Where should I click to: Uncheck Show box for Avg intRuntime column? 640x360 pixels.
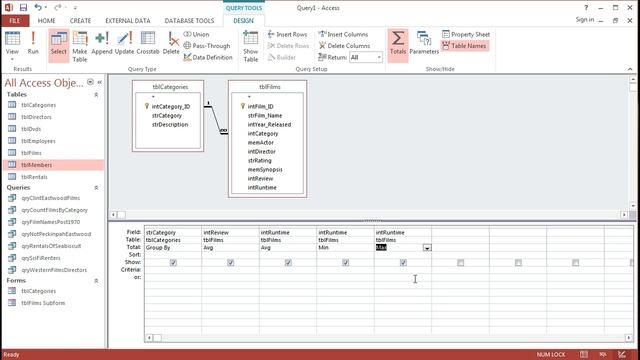288,263
